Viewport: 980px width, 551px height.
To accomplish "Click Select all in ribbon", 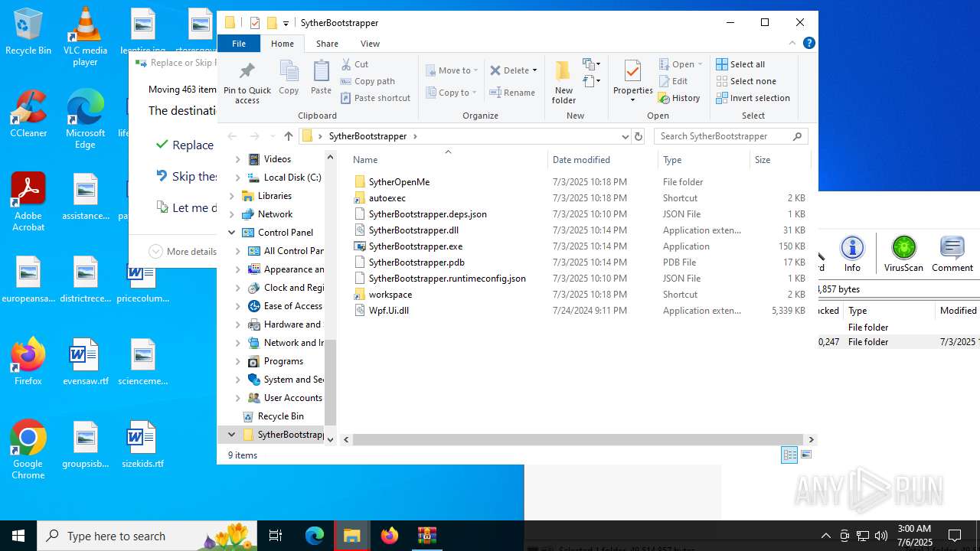I will pos(740,64).
